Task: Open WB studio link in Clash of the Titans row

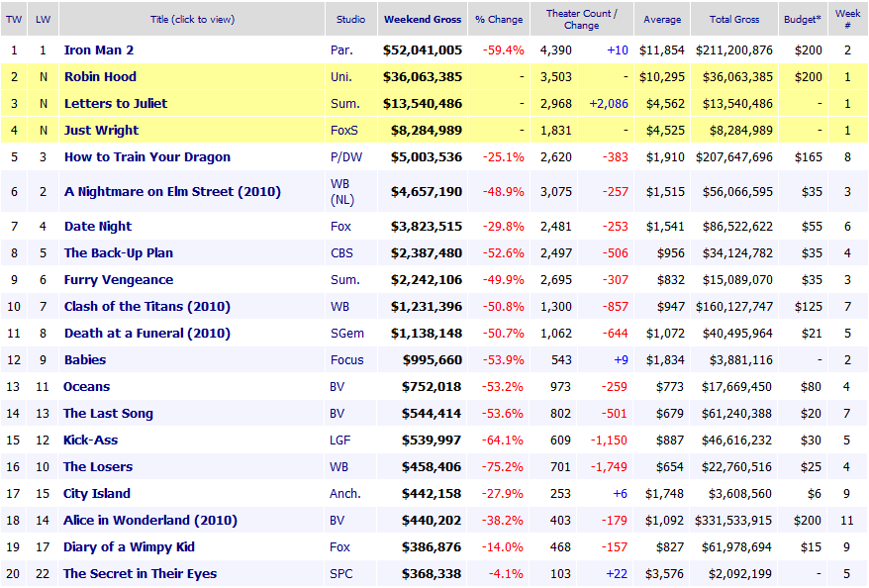Action: [x=339, y=307]
